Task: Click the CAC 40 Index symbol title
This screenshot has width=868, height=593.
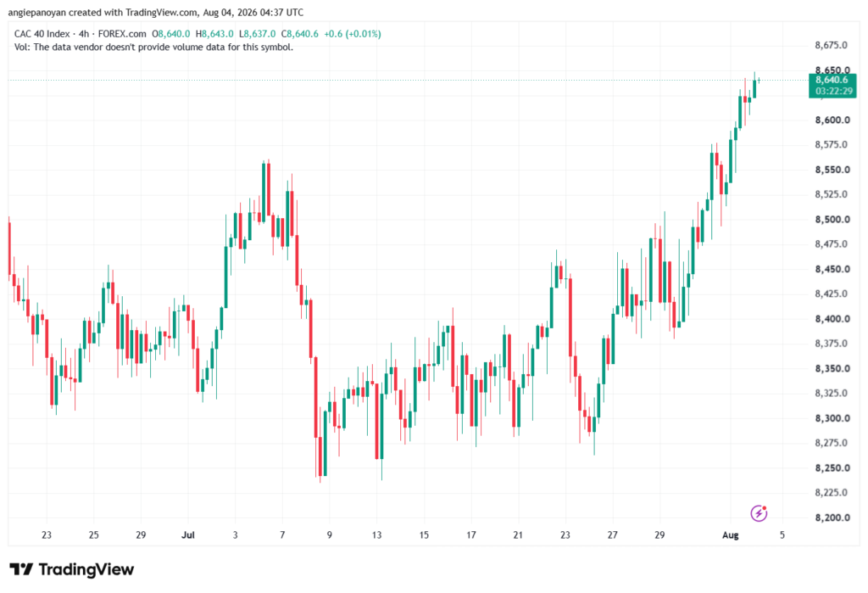Action: tap(42, 34)
